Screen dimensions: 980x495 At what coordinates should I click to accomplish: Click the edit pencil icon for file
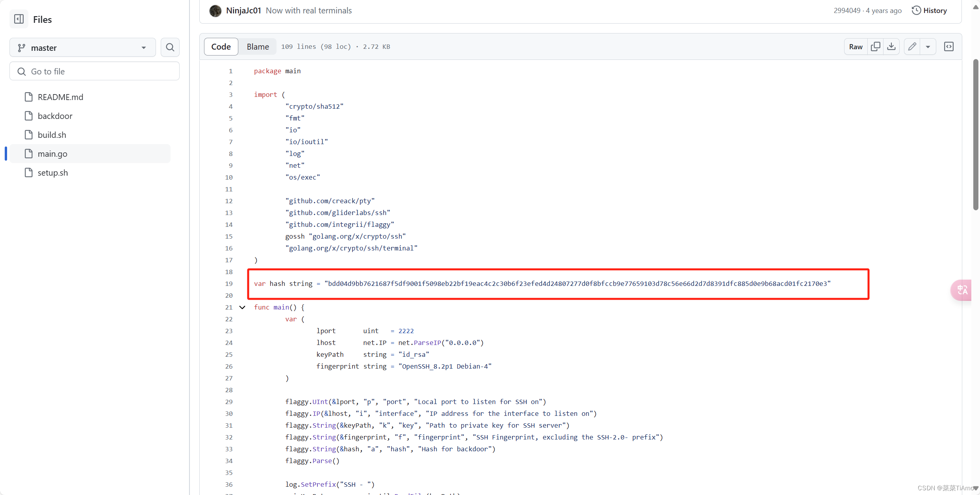(x=912, y=46)
